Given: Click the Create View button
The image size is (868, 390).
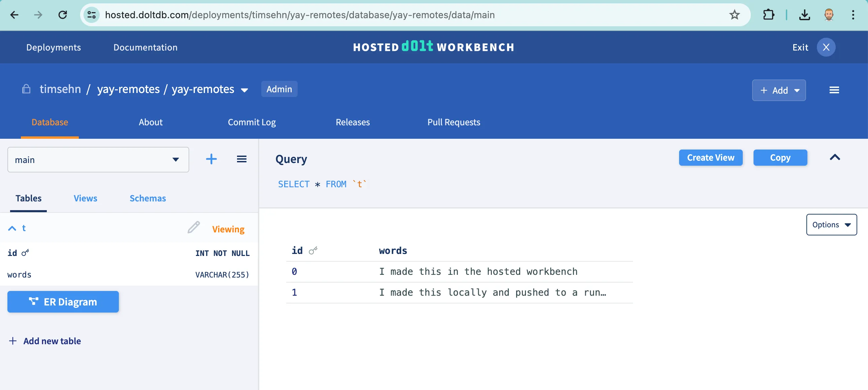Looking at the screenshot, I should point(710,157).
